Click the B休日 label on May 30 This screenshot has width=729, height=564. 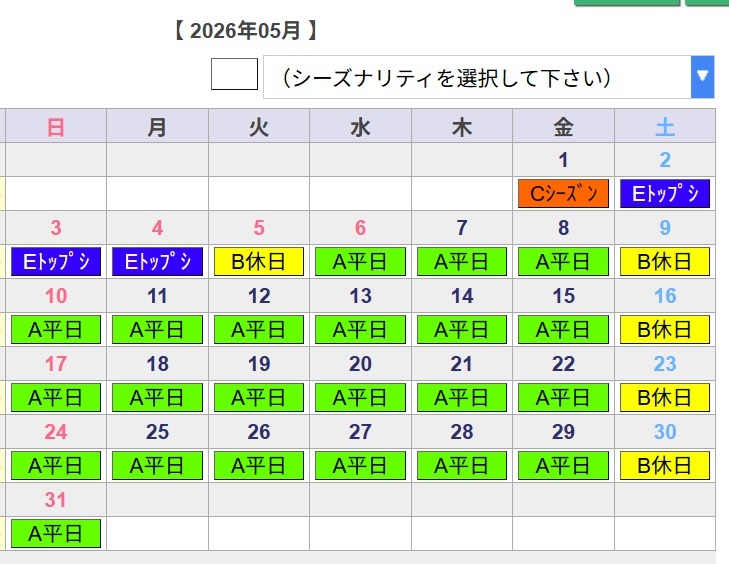[665, 465]
